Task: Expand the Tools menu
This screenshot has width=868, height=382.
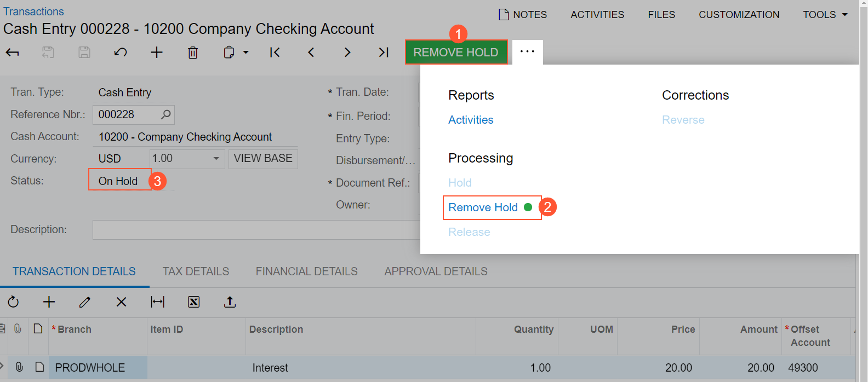Action: tap(825, 15)
